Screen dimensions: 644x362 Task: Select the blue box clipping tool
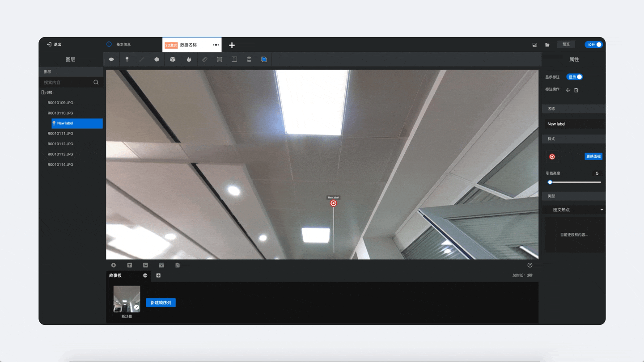[x=264, y=59]
